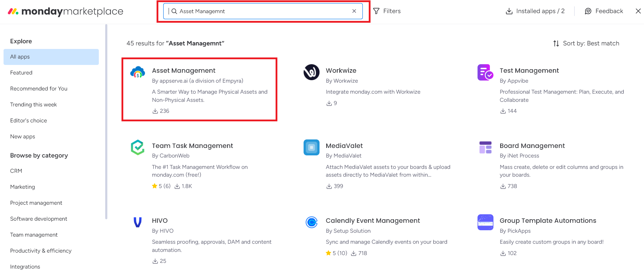Screen dimensions: 644x276
Task: Click 'By Setup Solution' developer text
Action: [348, 231]
